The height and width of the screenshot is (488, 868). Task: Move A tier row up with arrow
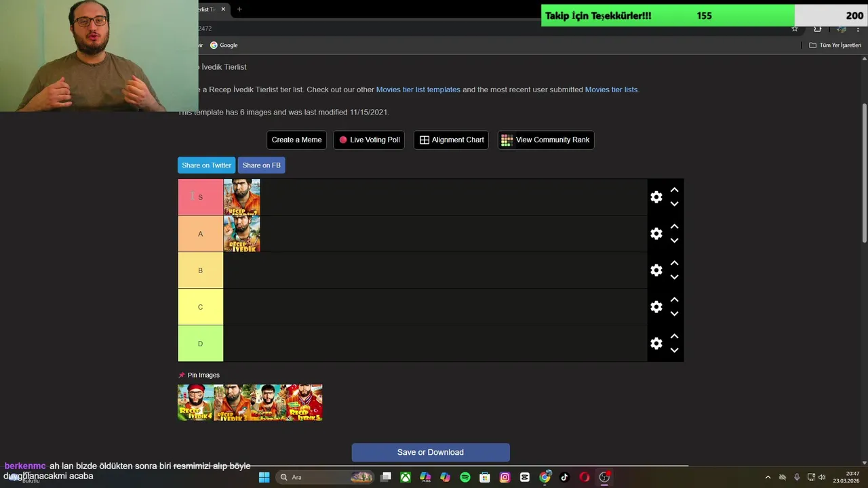[674, 227]
